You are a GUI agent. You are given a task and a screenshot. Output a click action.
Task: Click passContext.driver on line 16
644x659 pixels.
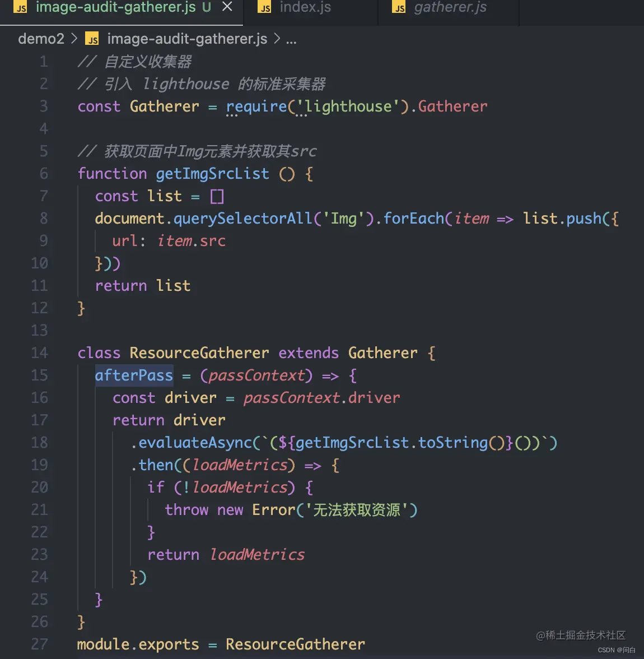pos(322,398)
